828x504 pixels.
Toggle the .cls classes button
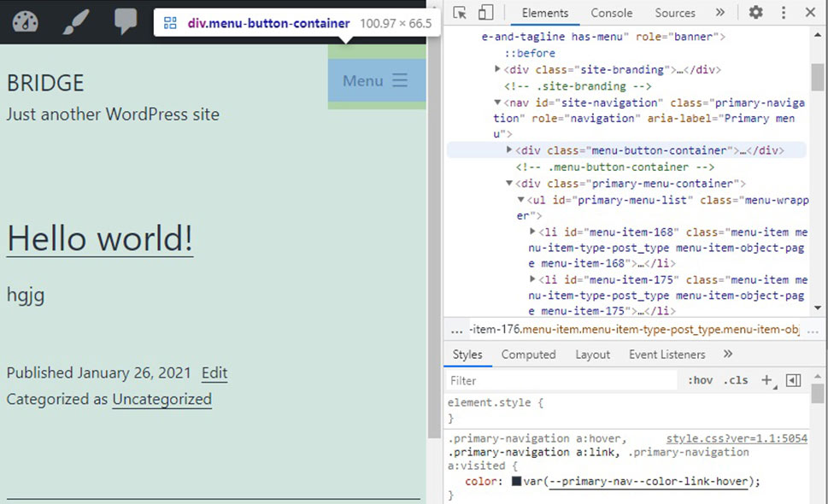click(736, 380)
